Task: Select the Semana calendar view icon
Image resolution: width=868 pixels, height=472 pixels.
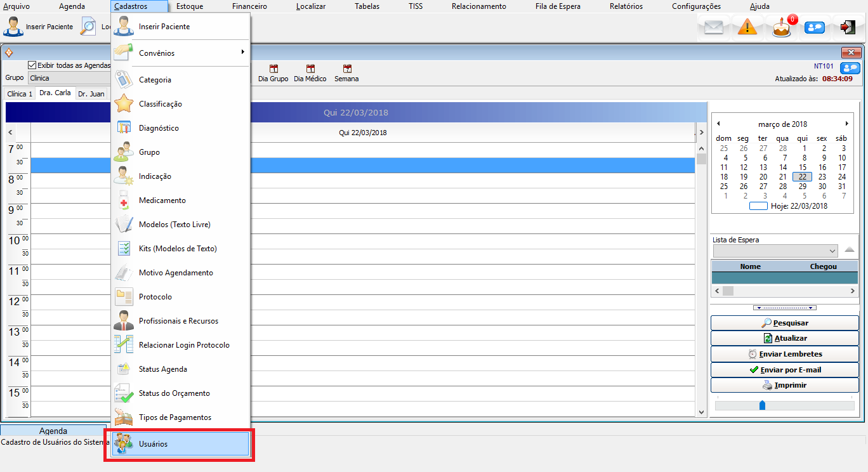Action: [346, 69]
